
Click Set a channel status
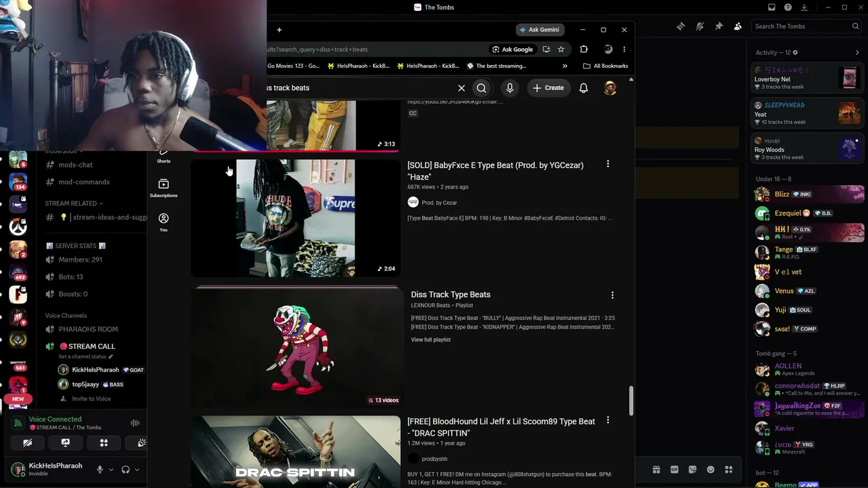tap(85, 357)
